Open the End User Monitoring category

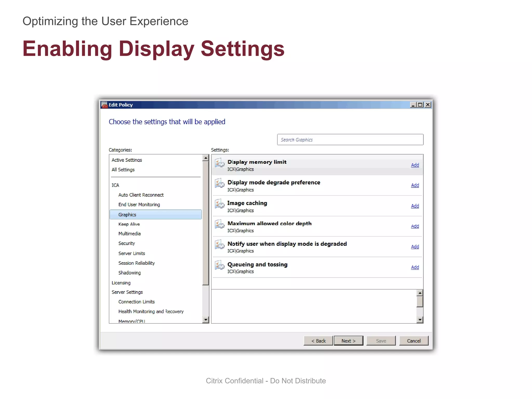[139, 205]
